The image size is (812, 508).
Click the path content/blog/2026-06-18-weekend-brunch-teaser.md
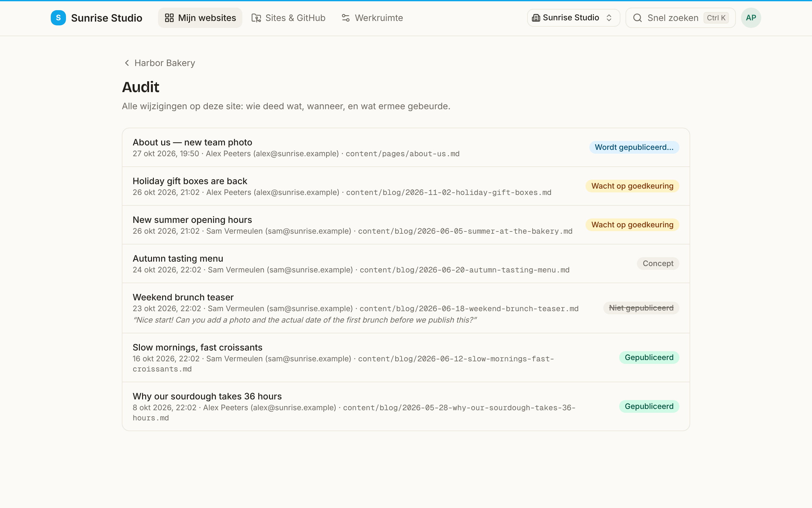pos(469,309)
